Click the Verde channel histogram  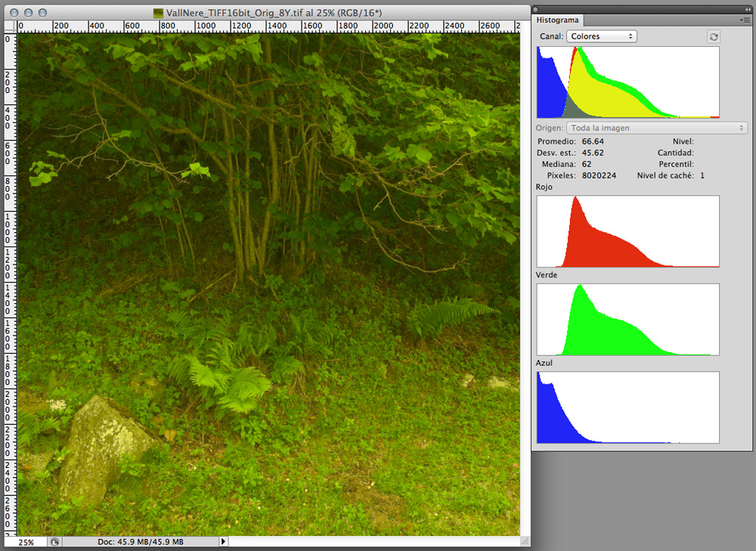pyautogui.click(x=627, y=319)
